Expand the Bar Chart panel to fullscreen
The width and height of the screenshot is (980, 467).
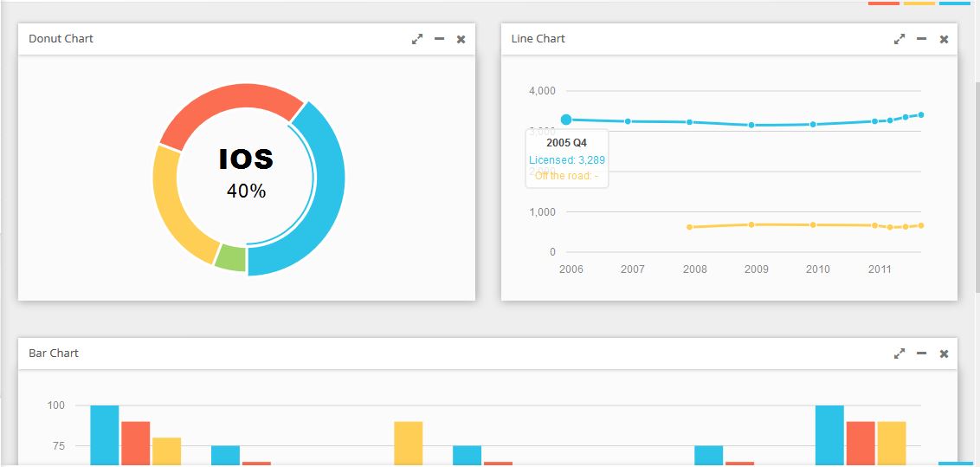click(899, 353)
